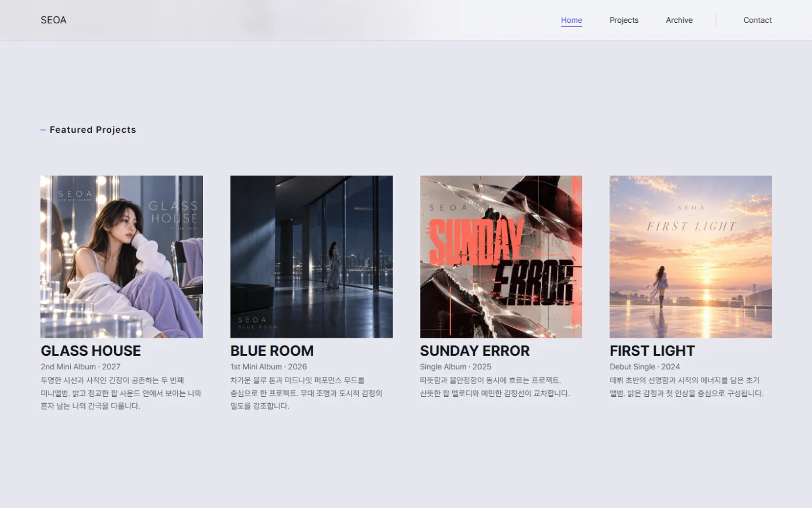Click the GLASS HOUSE title

(x=91, y=351)
